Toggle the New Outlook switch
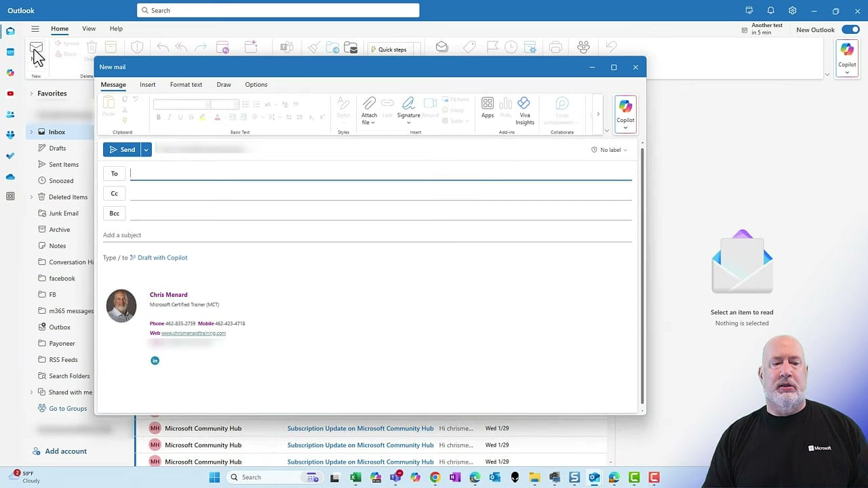The height and width of the screenshot is (488, 868). click(x=850, y=30)
